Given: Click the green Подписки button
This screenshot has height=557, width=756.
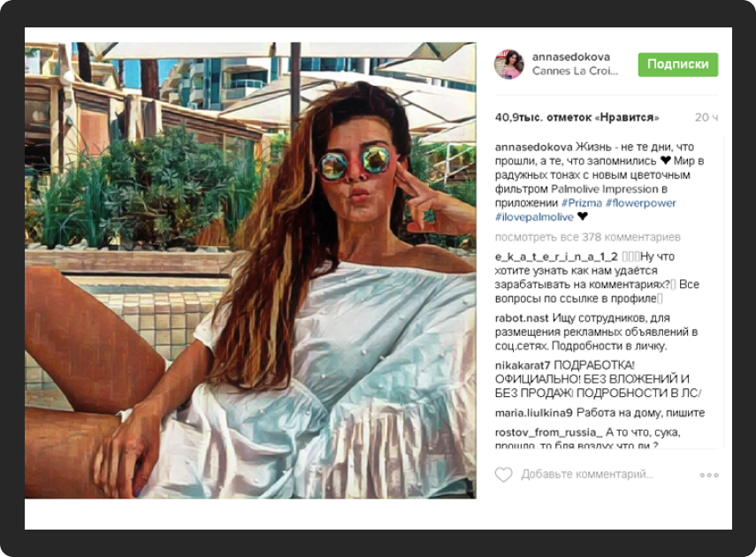Looking at the screenshot, I should point(678,65).
